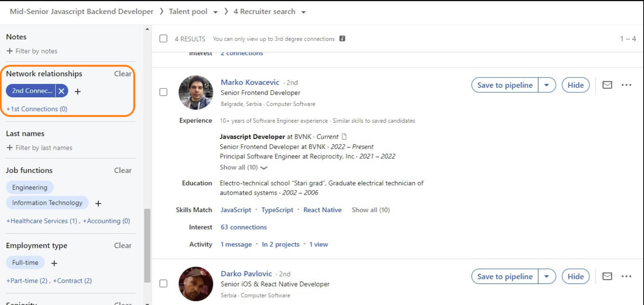Expand Show all (10) experience entries
This screenshot has height=305, width=644.
tap(243, 167)
